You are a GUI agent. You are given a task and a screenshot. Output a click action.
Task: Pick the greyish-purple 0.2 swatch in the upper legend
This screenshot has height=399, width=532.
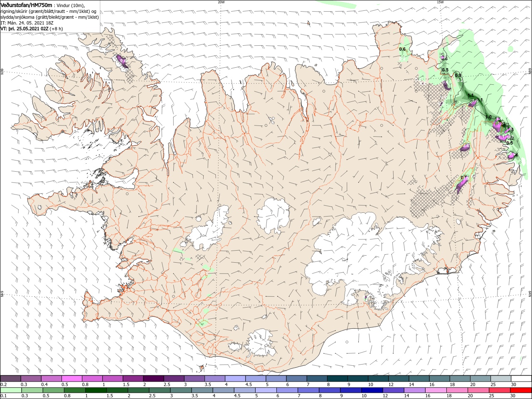coord(10,379)
